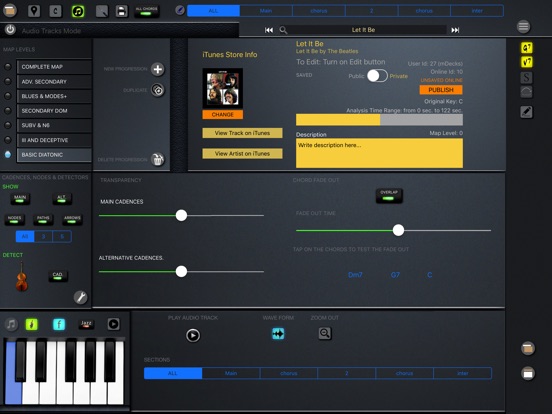Click the duplicate progression icon
The image size is (552, 414).
[x=158, y=90]
